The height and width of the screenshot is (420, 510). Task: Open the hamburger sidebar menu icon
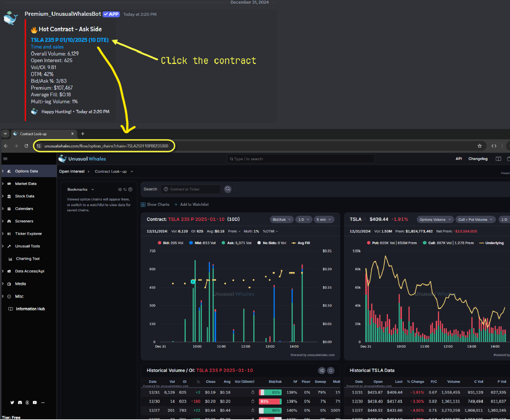coord(5,159)
